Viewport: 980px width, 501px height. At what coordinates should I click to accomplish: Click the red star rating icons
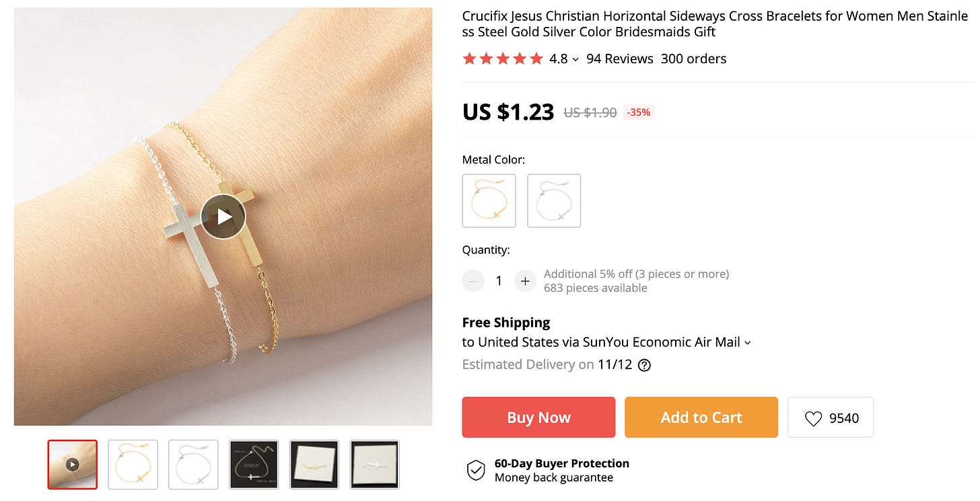pos(503,59)
